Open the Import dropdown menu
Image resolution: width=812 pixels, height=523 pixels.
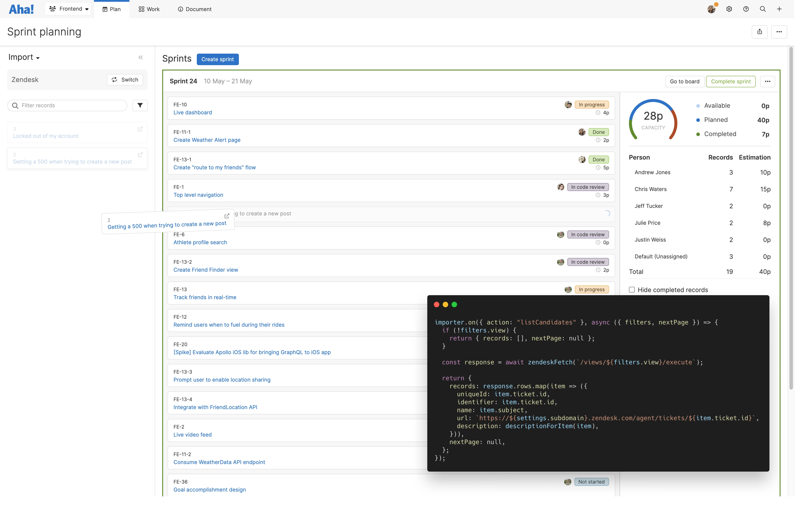(24, 57)
